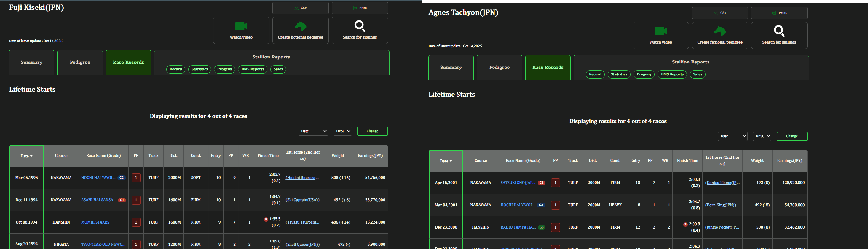Open the sort field Date dropdown on Agnes Tachyon page
868x249 pixels.
click(733, 136)
